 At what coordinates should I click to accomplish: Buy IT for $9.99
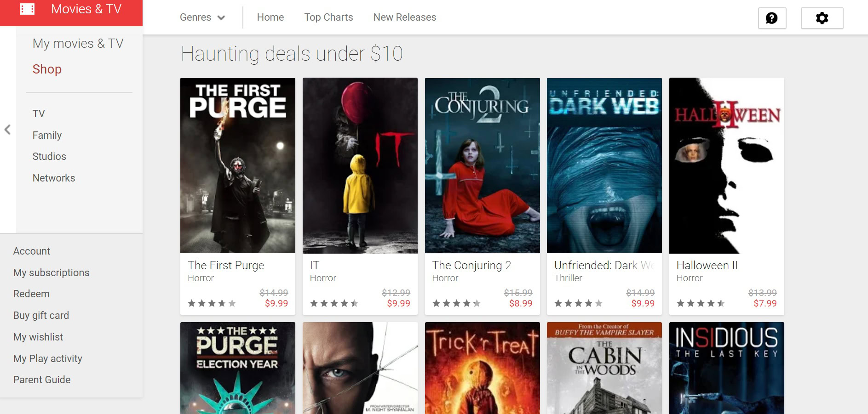click(x=398, y=303)
